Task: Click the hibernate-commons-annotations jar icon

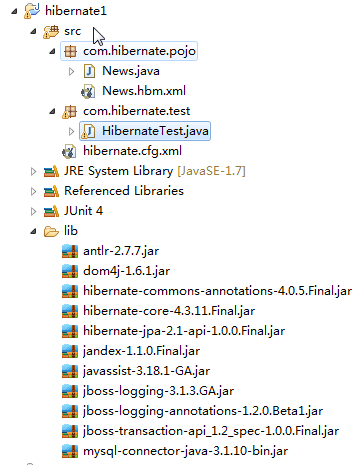Action: point(70,291)
